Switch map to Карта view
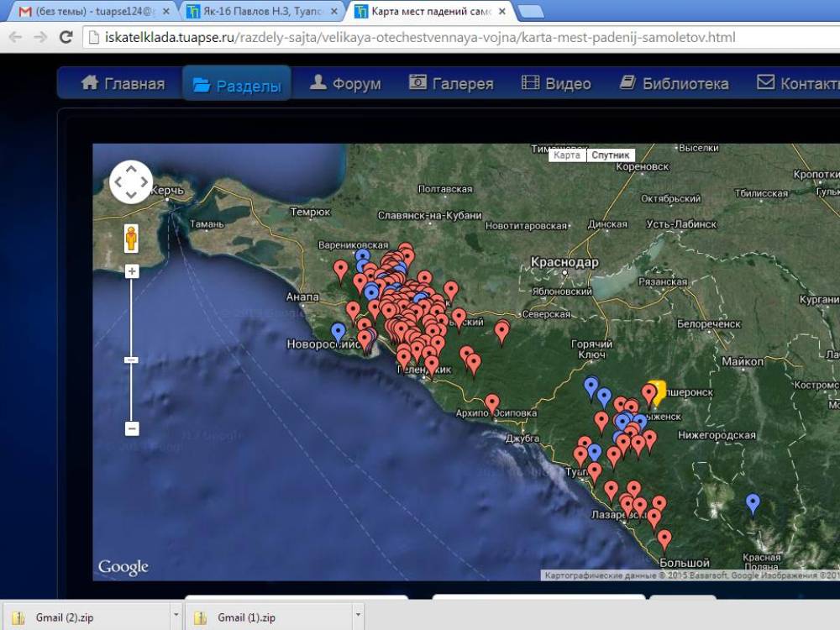Image resolution: width=840 pixels, height=630 pixels. (x=567, y=155)
